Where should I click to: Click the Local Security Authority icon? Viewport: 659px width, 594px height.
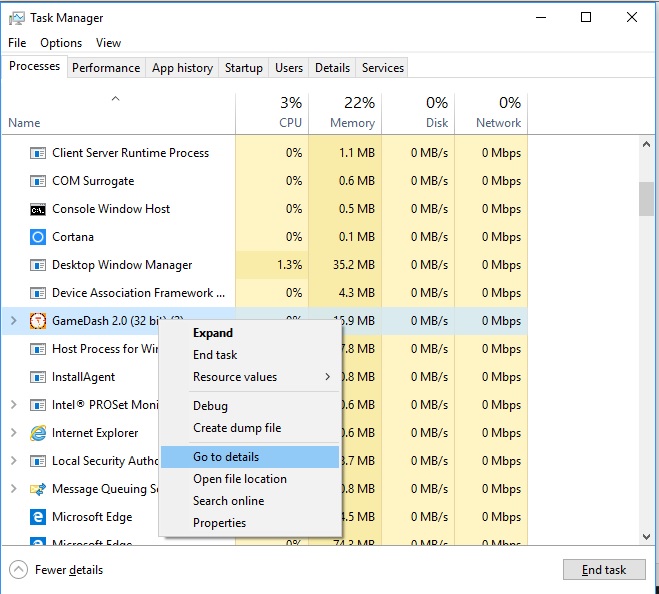coord(38,461)
